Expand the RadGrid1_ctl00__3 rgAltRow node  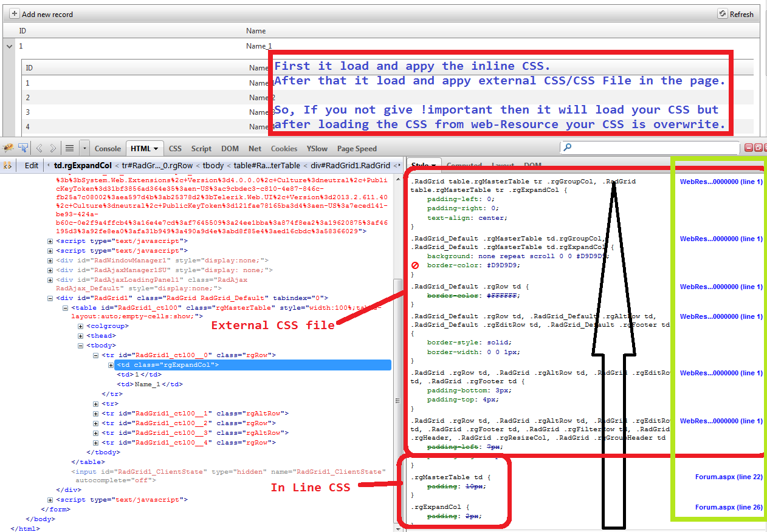[96, 433]
